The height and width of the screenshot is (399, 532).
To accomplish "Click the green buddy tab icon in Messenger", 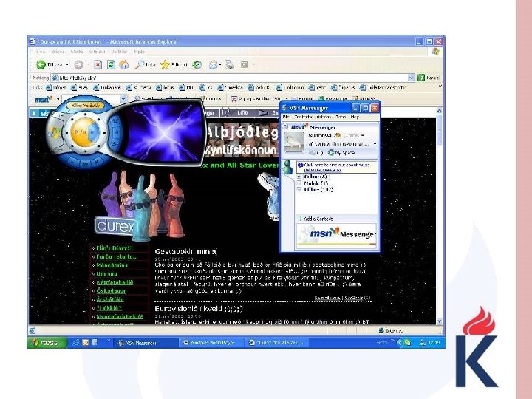I will coord(287,167).
